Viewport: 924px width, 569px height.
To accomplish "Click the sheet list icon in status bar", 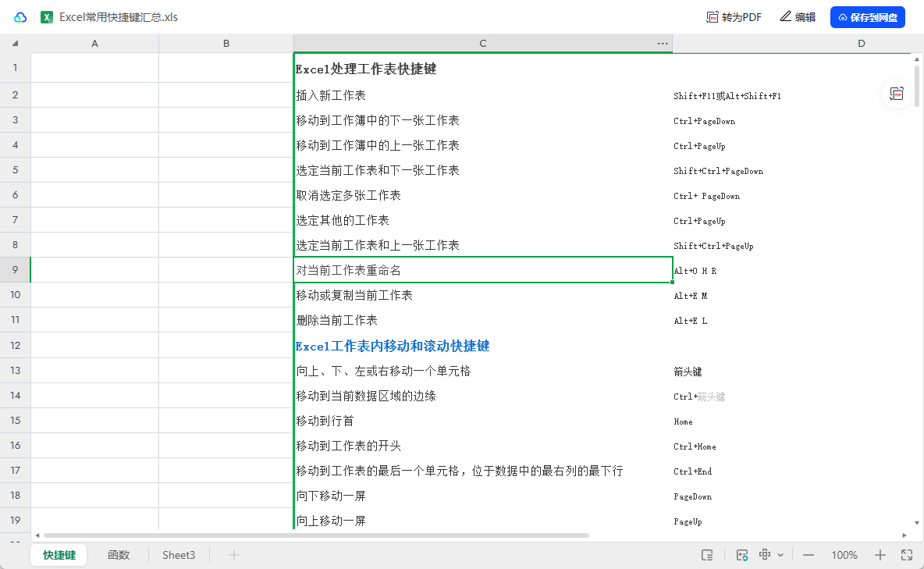I will pos(707,555).
